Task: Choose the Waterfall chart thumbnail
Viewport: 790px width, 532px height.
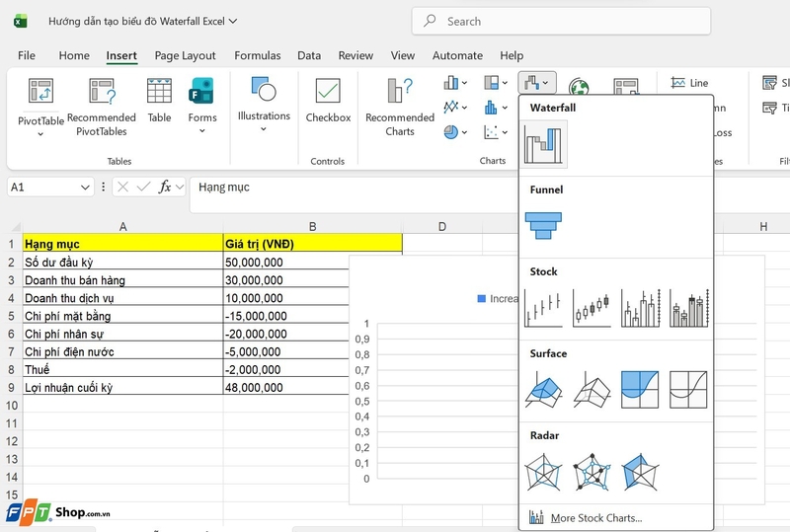Action: (x=543, y=144)
